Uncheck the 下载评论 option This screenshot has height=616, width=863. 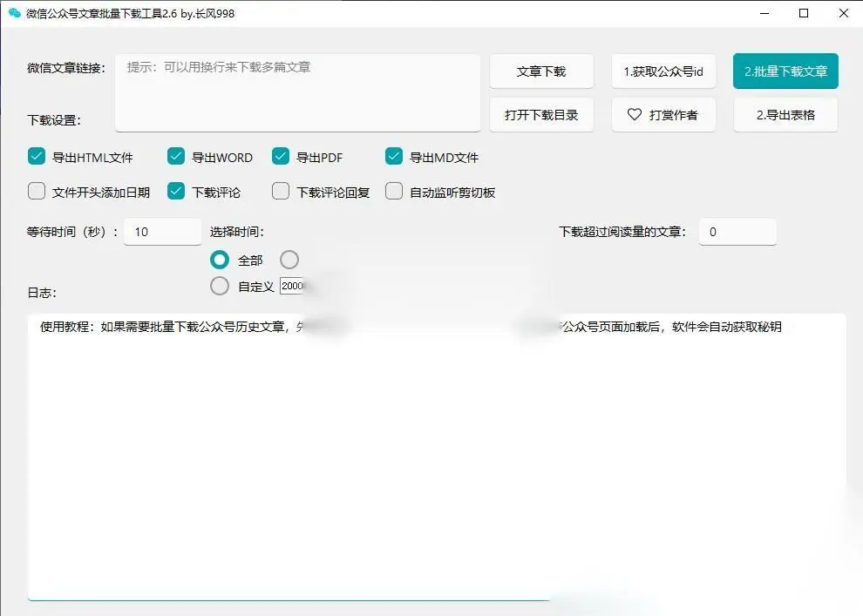pyautogui.click(x=176, y=192)
